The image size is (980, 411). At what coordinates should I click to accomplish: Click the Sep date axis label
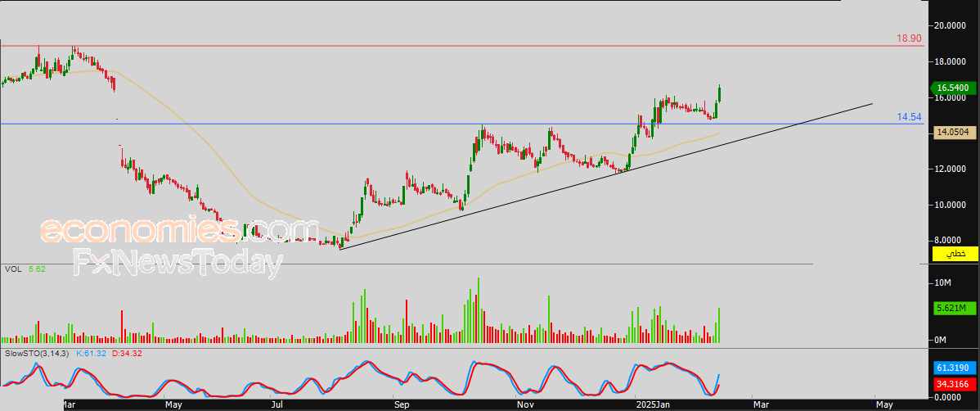[x=400, y=404]
